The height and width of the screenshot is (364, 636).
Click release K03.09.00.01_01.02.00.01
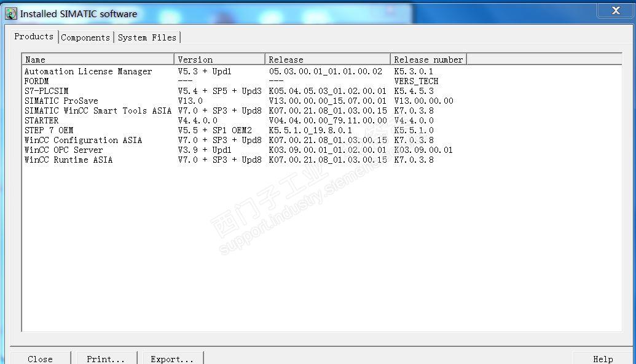[328, 150]
